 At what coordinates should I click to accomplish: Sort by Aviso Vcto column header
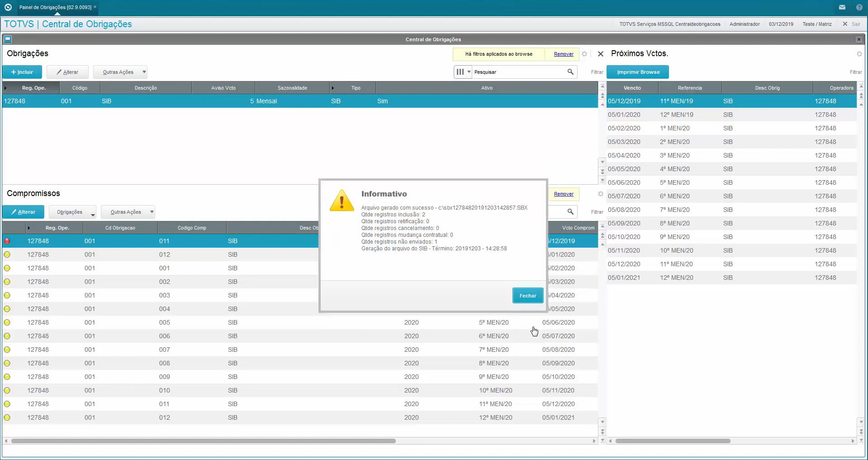click(223, 88)
